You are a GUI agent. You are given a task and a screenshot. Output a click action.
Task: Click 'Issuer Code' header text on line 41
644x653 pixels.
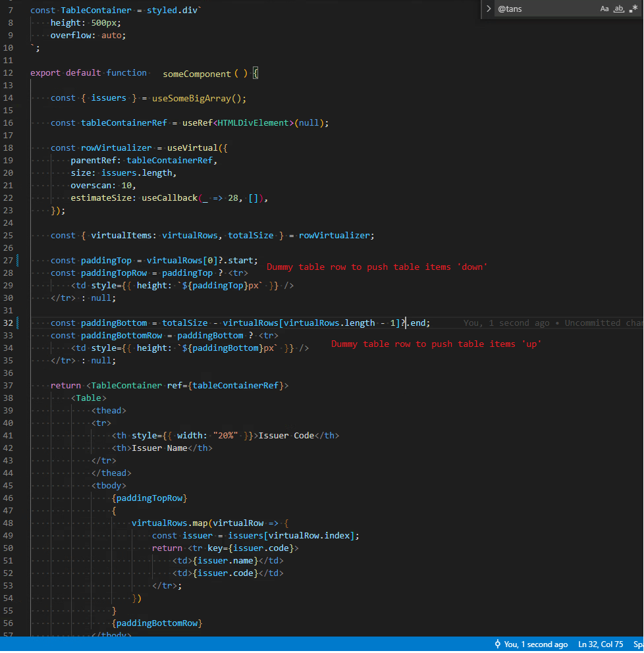coord(286,435)
